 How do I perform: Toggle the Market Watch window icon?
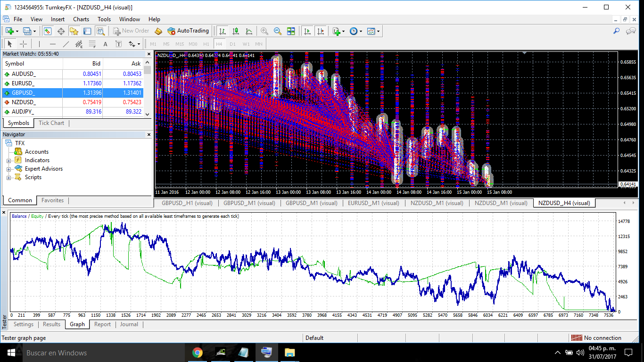coord(47,31)
